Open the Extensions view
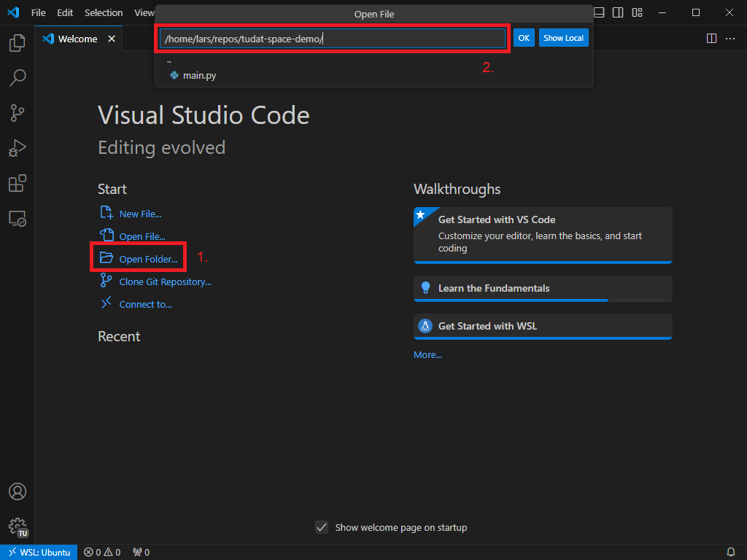The width and height of the screenshot is (747, 560). coord(18,183)
